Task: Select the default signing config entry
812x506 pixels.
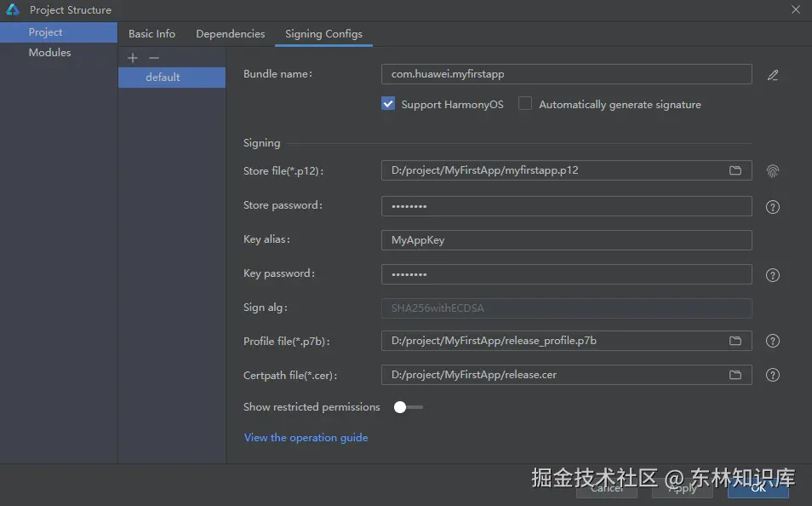Action: click(x=172, y=78)
